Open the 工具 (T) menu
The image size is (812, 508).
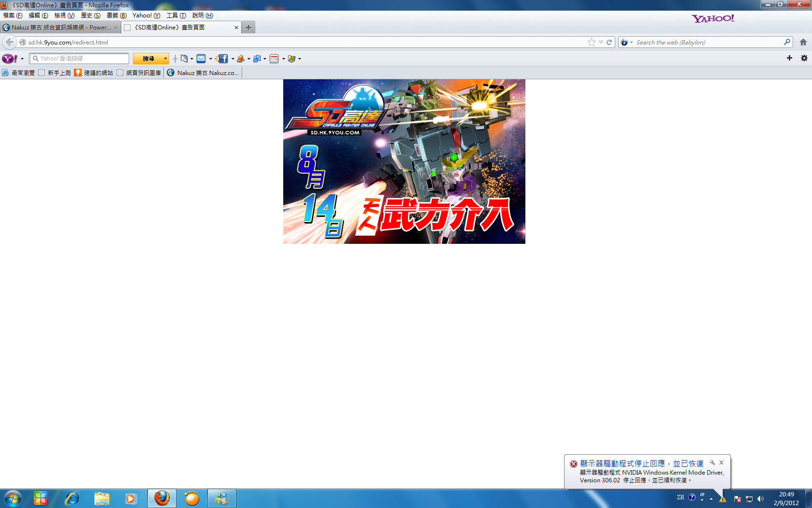pyautogui.click(x=176, y=15)
